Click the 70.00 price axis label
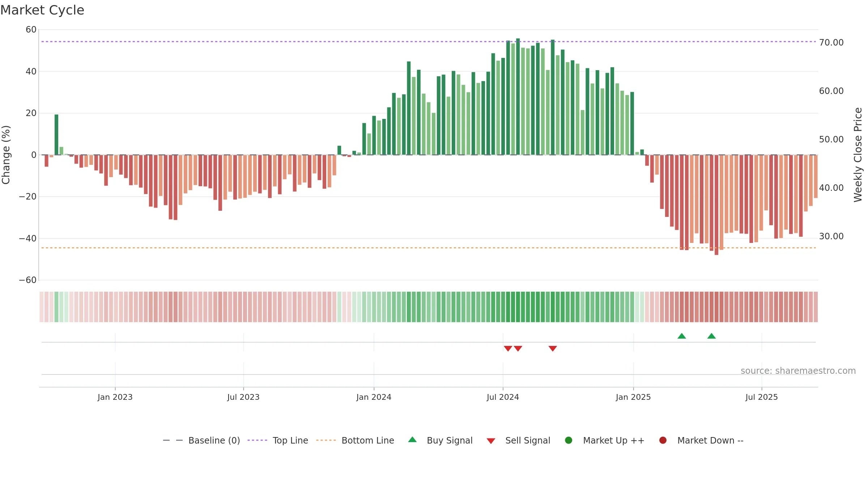The image size is (868, 488). 831,43
